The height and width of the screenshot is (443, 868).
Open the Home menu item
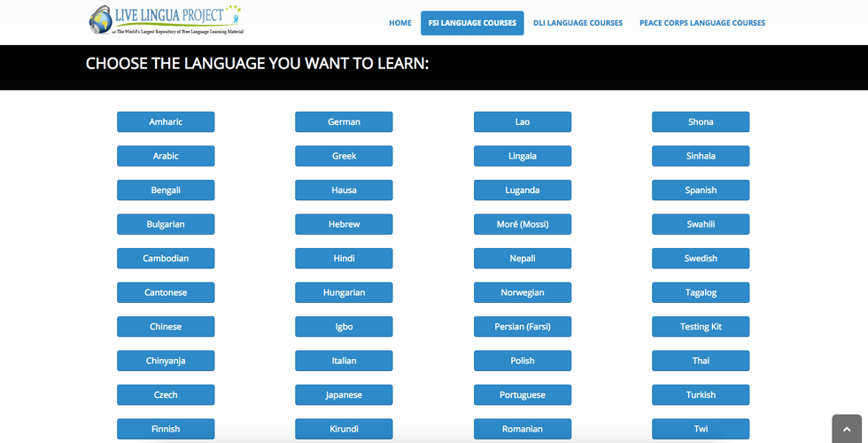400,23
